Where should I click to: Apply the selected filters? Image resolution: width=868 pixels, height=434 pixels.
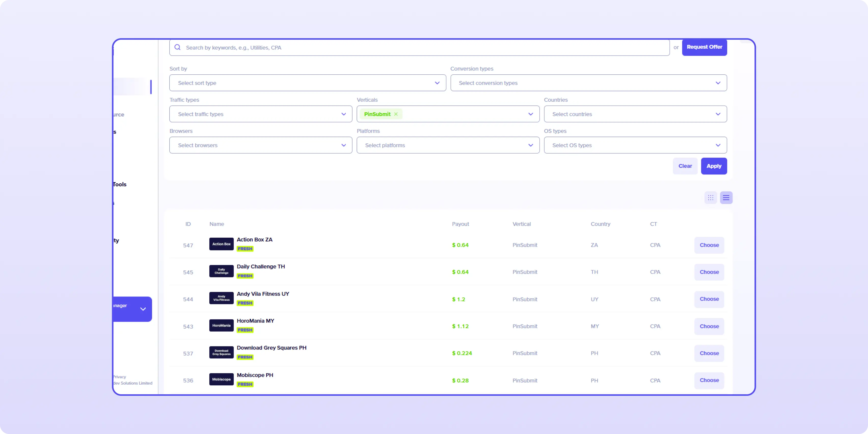click(714, 166)
